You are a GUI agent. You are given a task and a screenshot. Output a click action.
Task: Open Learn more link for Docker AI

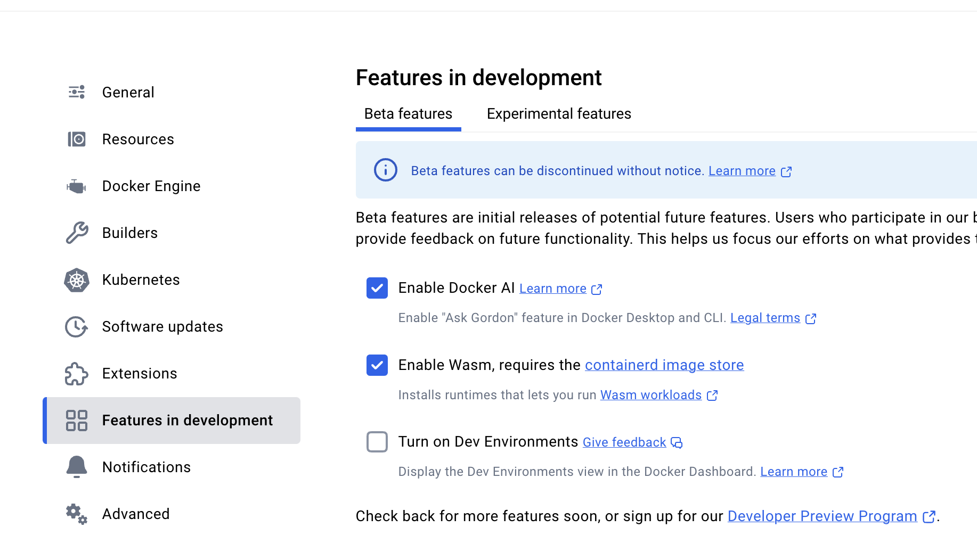[x=553, y=289]
